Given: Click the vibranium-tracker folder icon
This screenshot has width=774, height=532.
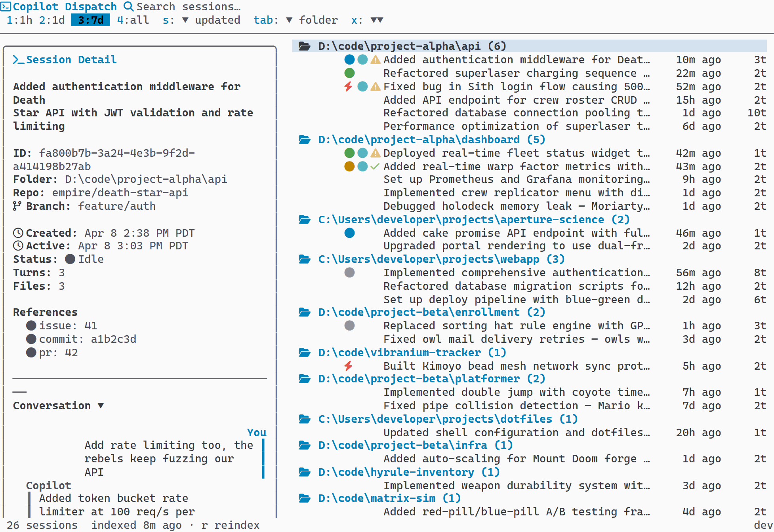Looking at the screenshot, I should tap(305, 352).
